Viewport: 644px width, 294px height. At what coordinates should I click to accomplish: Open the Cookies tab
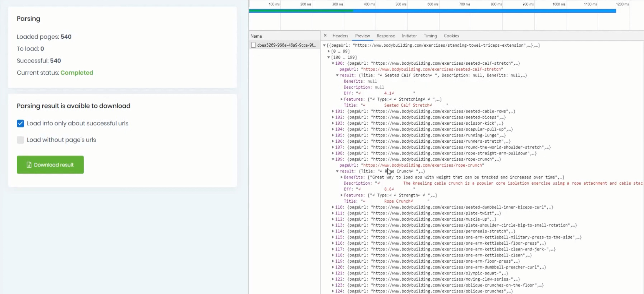click(451, 36)
